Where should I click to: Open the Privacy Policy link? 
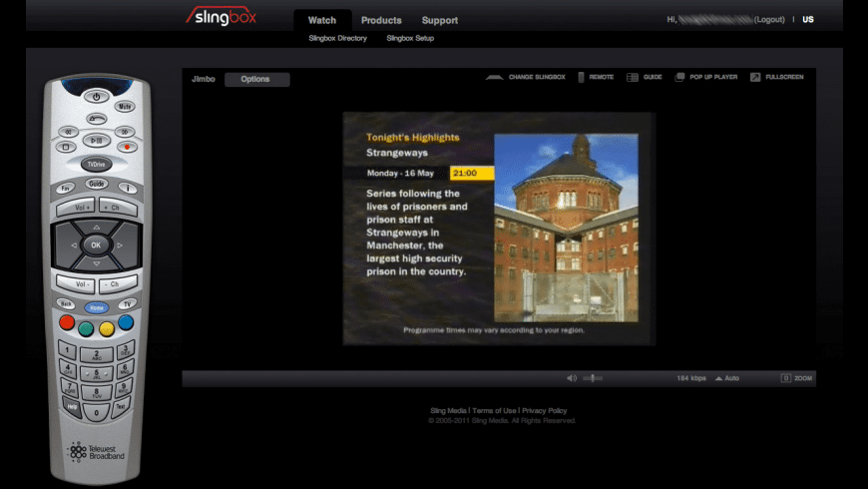[545, 411]
